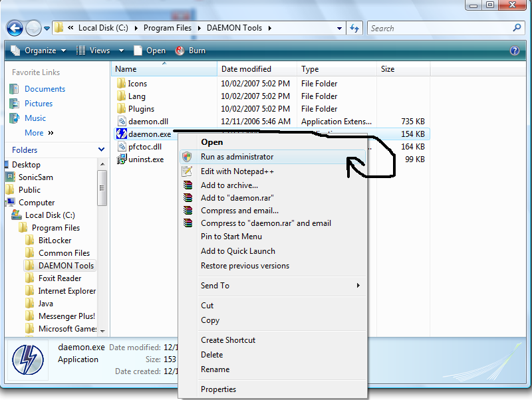The image size is (532, 400).
Task: Choose Run as administrator
Action: coord(273,157)
